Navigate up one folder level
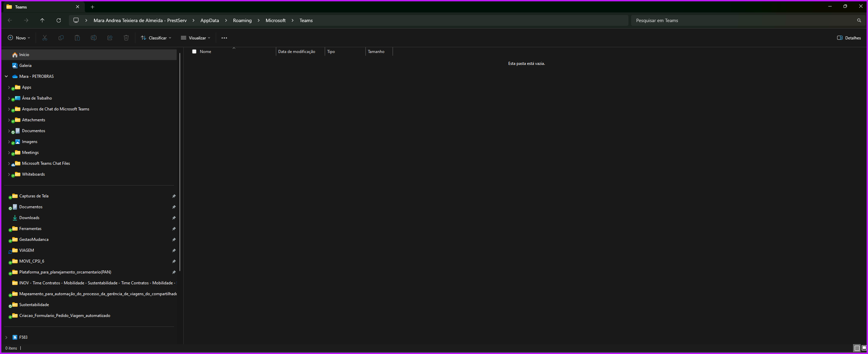868x354 pixels. tap(42, 20)
